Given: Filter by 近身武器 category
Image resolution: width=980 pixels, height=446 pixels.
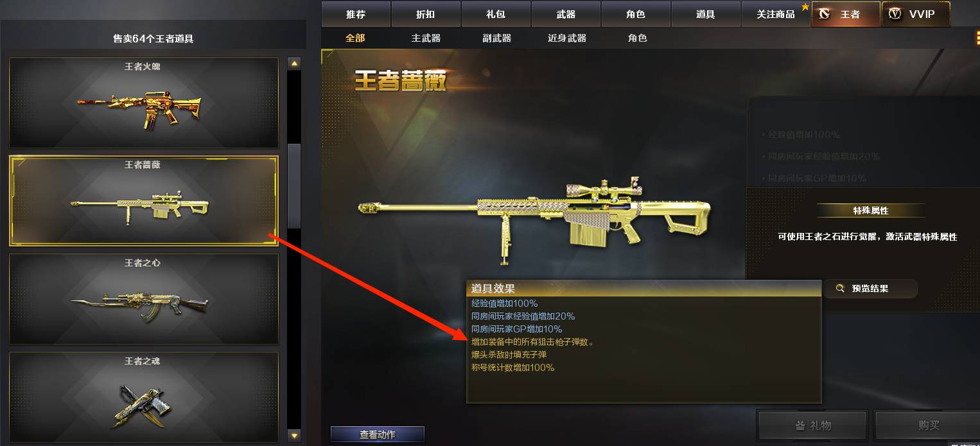Looking at the screenshot, I should [x=567, y=38].
